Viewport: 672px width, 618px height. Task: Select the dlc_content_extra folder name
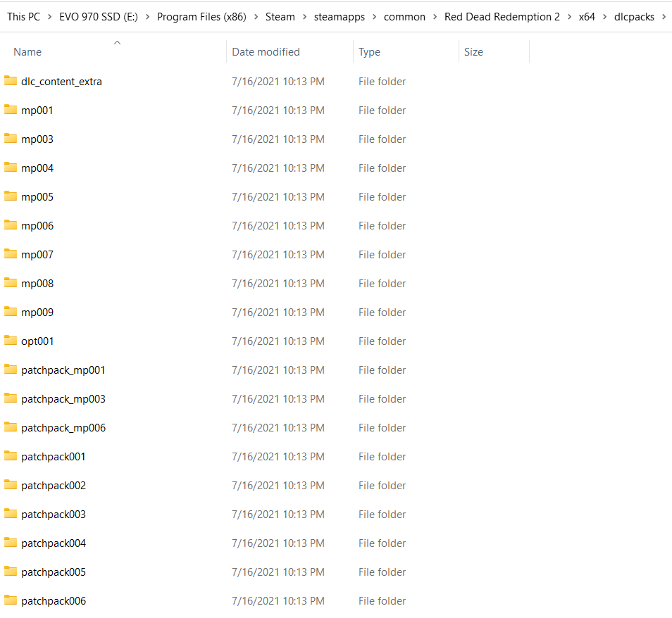pos(62,82)
